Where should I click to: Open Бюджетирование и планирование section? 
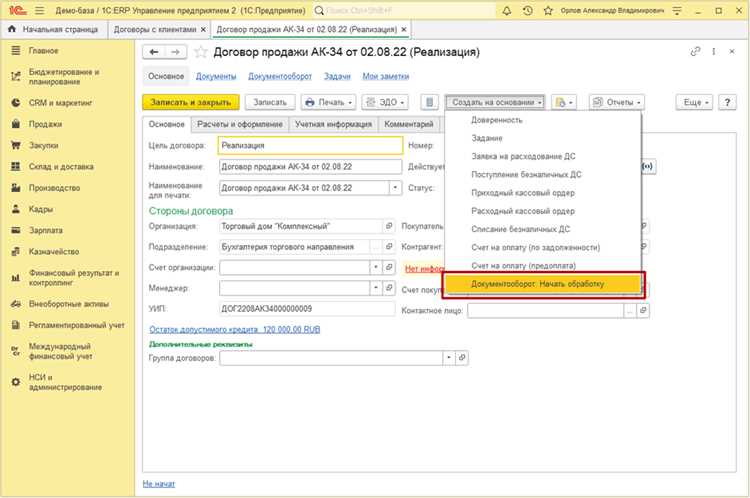click(64, 77)
